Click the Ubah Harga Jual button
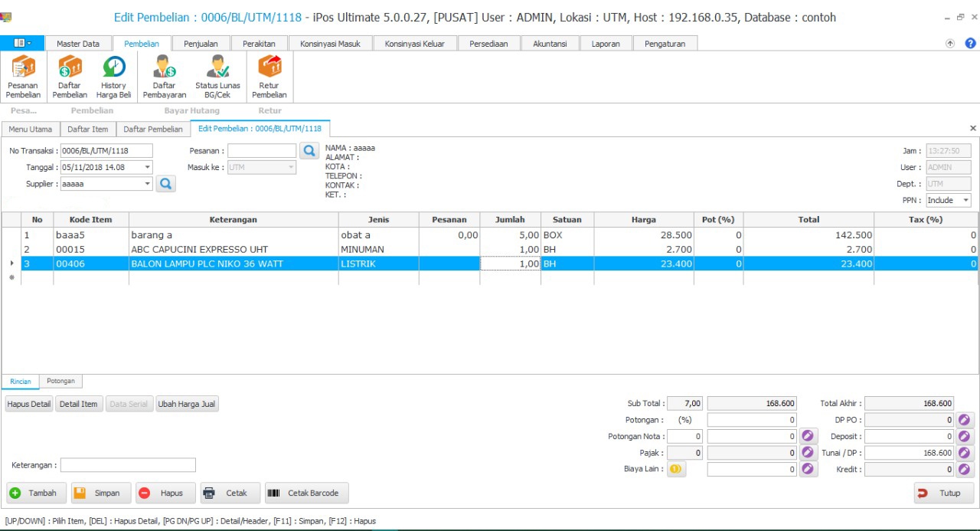 pyautogui.click(x=187, y=404)
